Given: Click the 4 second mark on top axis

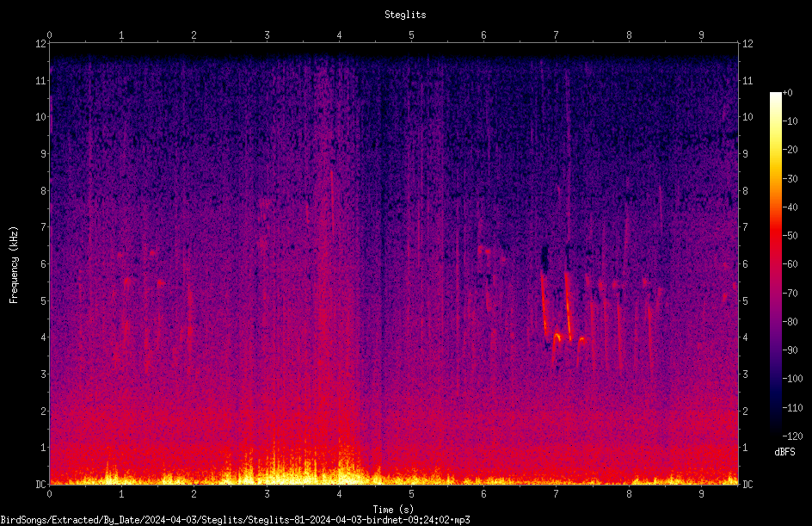Looking at the screenshot, I should pyautogui.click(x=339, y=35).
